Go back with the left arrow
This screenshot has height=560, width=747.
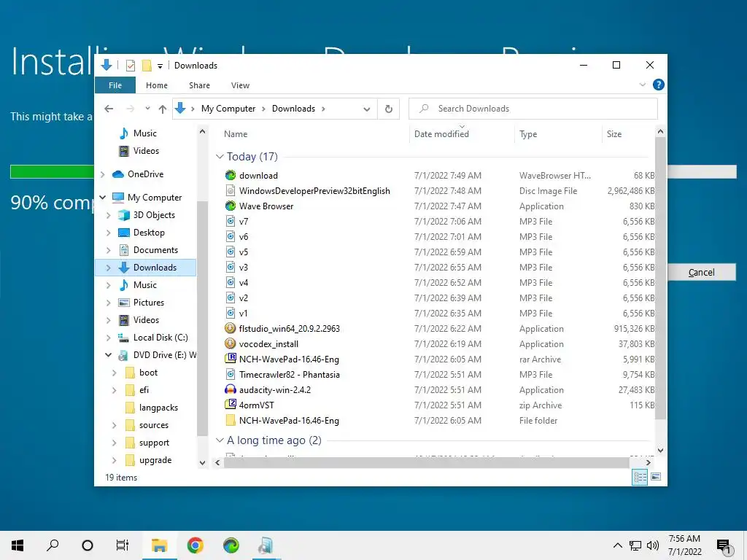pyautogui.click(x=109, y=109)
